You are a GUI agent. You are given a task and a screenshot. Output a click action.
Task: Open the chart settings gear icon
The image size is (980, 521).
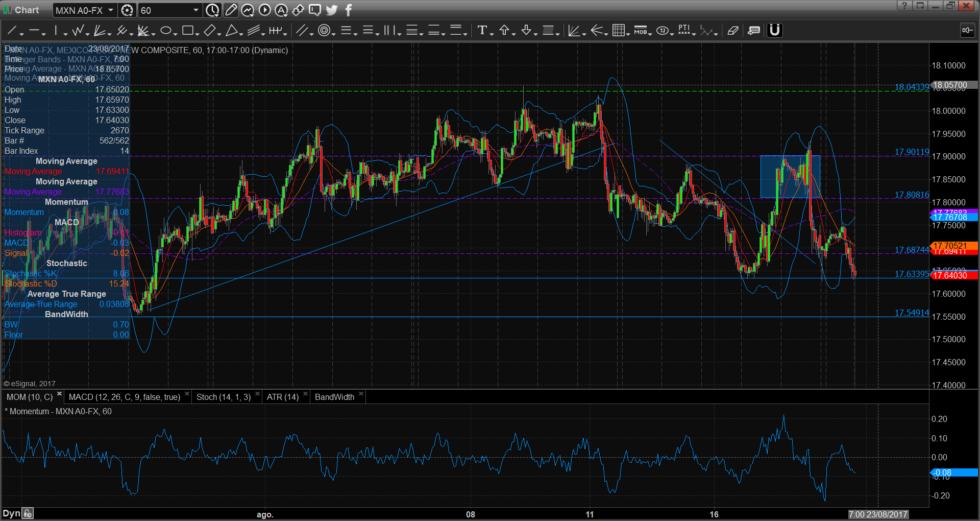coord(127,10)
